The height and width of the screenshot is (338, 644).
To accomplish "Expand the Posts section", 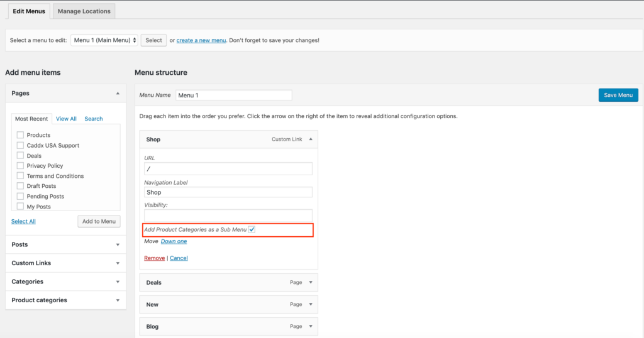I will [118, 245].
